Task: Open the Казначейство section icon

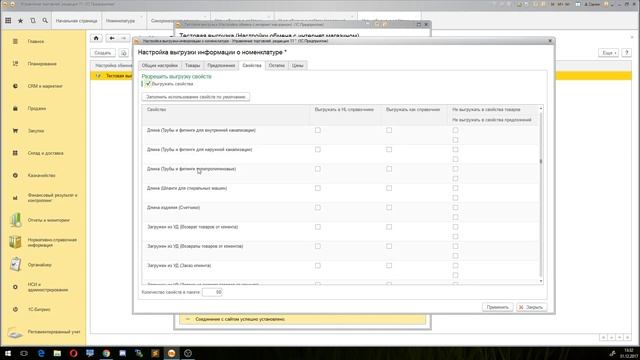Action: (15, 175)
